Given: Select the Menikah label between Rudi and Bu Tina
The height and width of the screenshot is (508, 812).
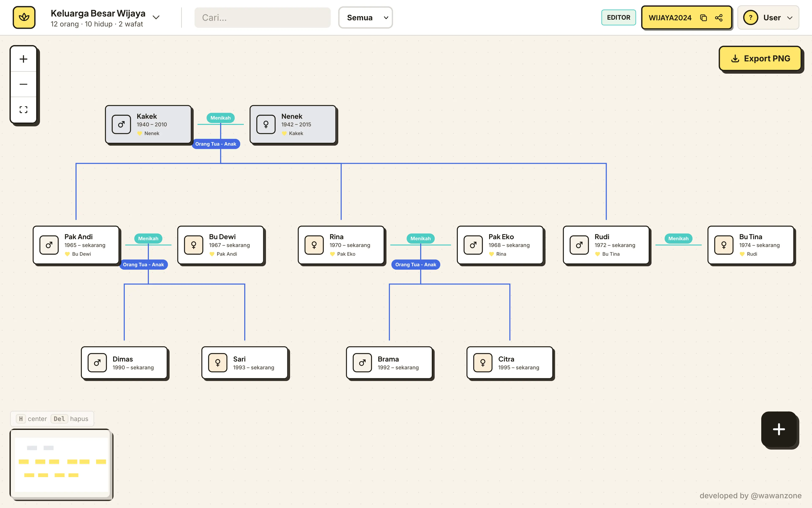Looking at the screenshot, I should [x=678, y=239].
